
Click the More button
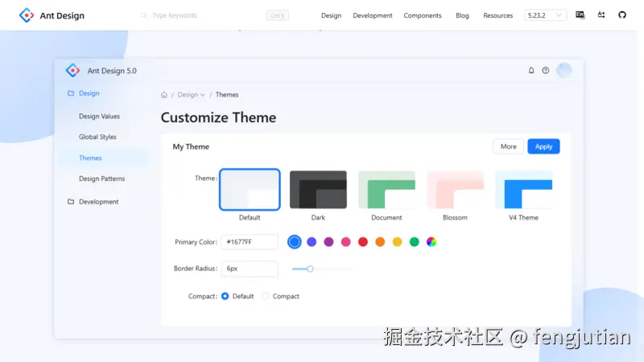point(508,146)
